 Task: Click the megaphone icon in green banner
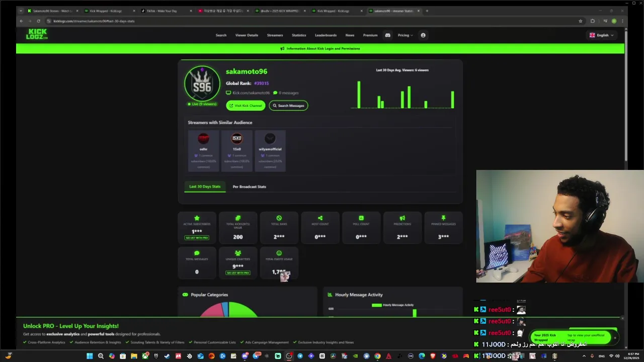282,49
